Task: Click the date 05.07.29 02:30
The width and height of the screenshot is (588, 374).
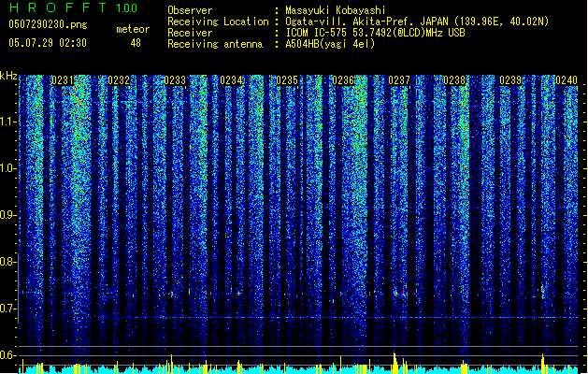Action: pyautogui.click(x=48, y=43)
